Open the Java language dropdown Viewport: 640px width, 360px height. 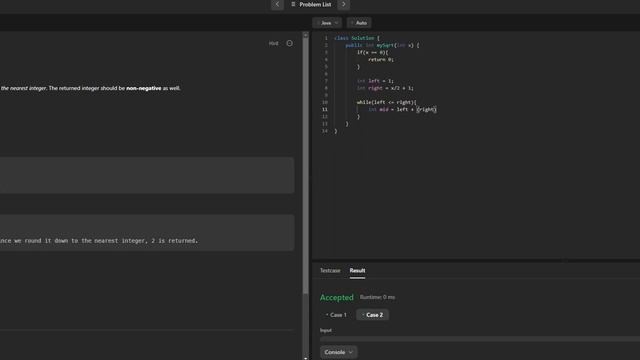click(x=327, y=23)
